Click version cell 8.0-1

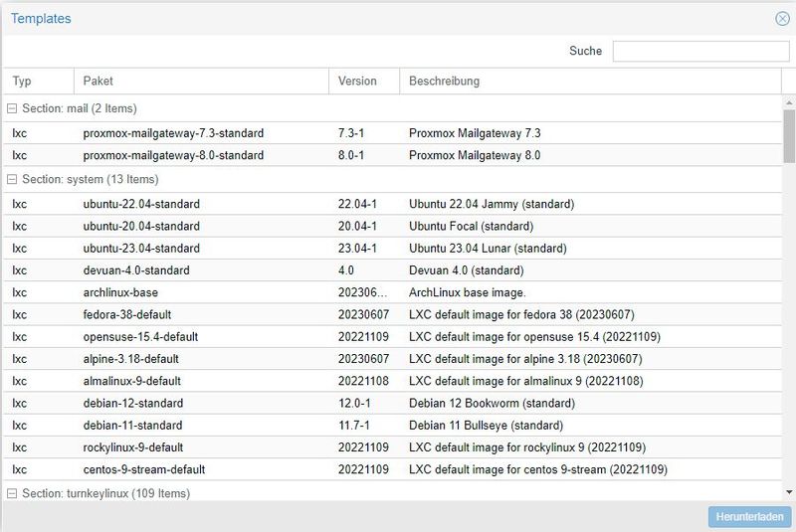point(351,155)
